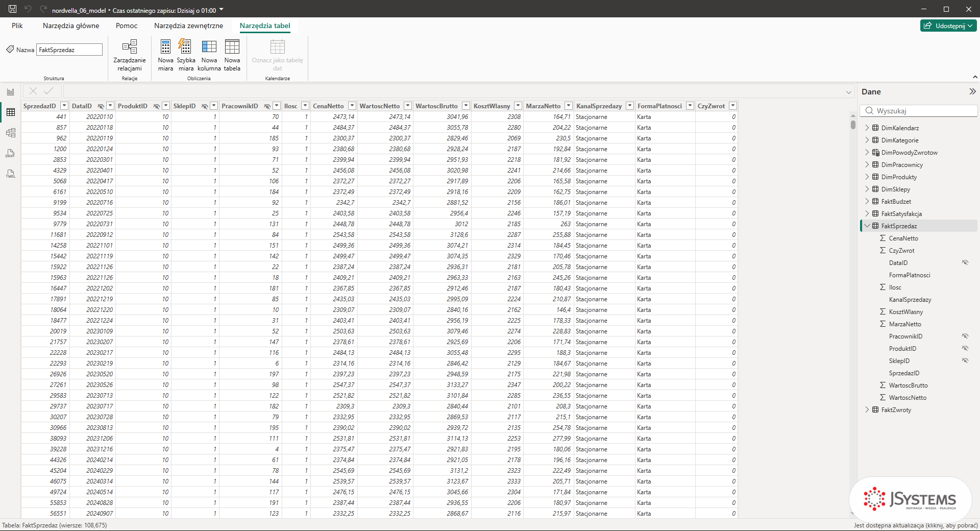The height and width of the screenshot is (531, 980).
Task: Expand the FaktZwroty table
Action: point(867,409)
